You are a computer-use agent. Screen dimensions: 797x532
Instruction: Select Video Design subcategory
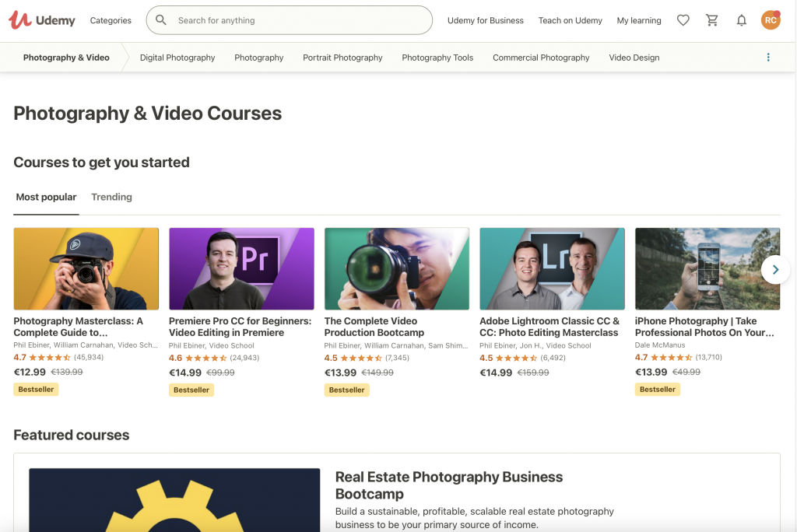coord(634,58)
